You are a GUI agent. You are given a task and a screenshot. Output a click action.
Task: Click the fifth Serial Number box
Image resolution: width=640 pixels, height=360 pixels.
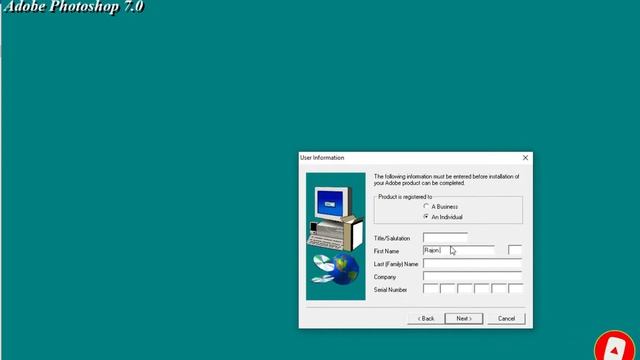tap(499, 289)
